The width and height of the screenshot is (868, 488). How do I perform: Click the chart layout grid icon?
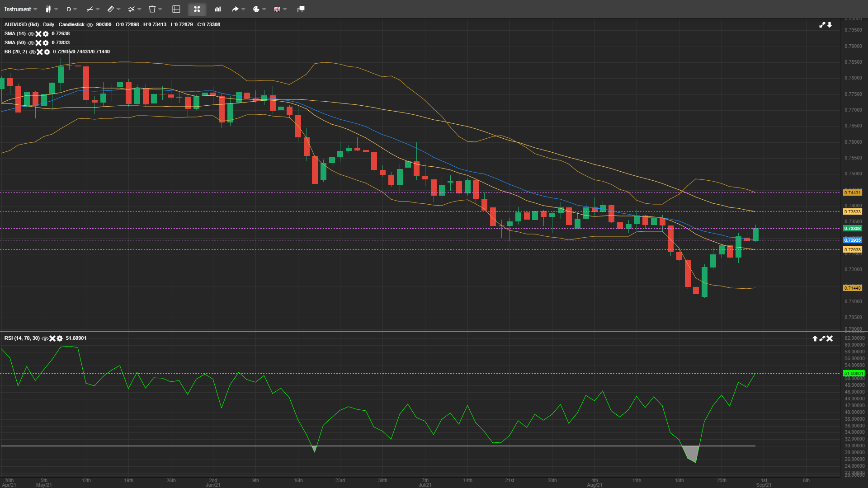(176, 9)
